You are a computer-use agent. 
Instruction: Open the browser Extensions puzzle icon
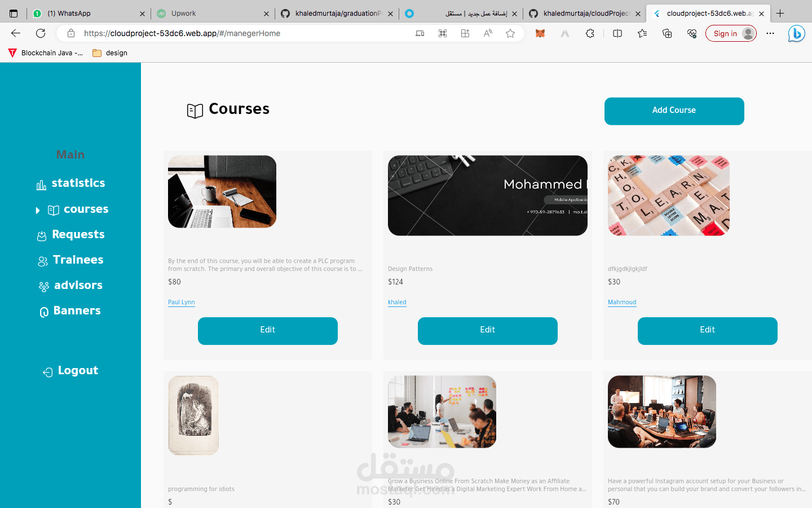[x=590, y=33]
